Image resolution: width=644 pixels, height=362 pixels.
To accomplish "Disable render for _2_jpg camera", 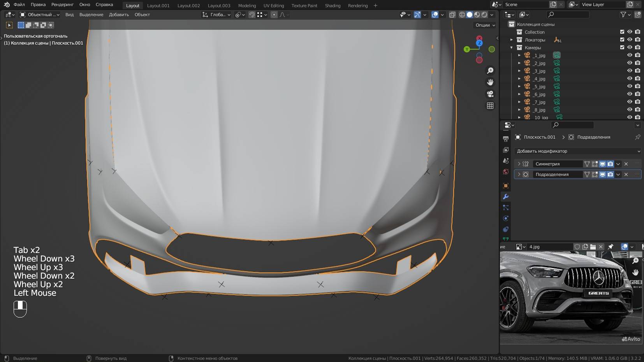I will (637, 63).
